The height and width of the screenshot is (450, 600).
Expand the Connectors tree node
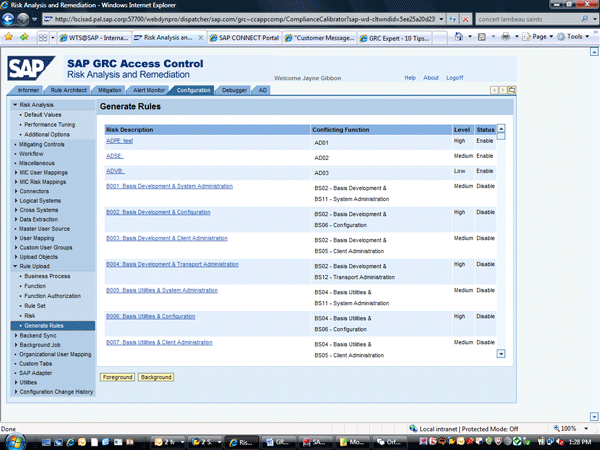[x=16, y=191]
